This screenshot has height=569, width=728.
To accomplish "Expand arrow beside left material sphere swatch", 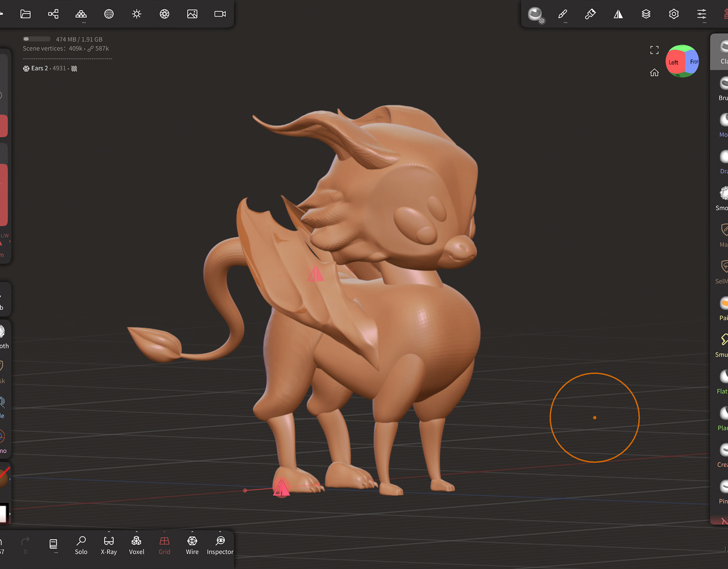I will (9, 479).
